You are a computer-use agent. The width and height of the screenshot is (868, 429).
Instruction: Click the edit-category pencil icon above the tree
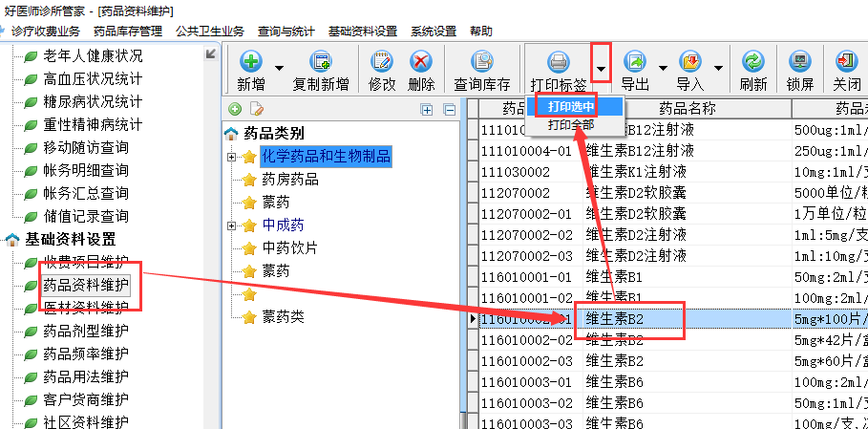coord(256,109)
